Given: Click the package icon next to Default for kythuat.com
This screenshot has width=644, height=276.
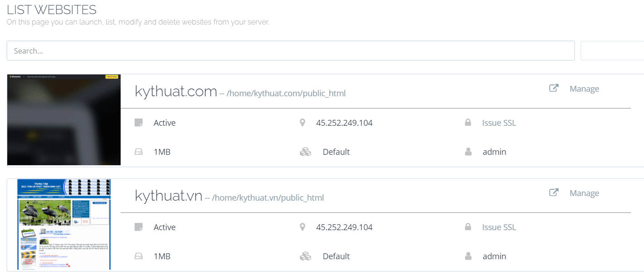Looking at the screenshot, I should 305,152.
